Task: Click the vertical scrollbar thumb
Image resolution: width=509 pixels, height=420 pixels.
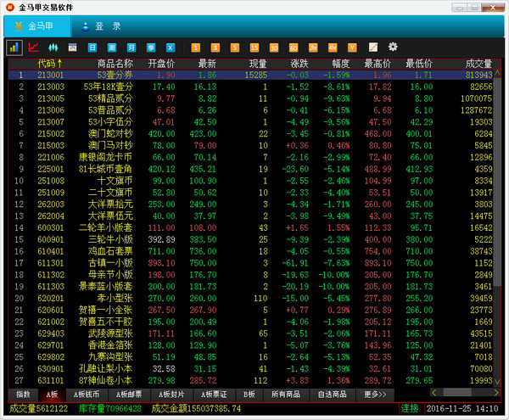Action: [497, 182]
